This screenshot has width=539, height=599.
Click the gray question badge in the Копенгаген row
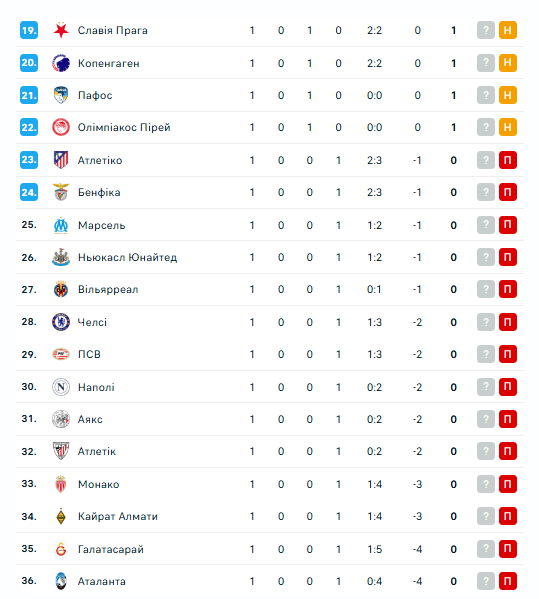[486, 63]
